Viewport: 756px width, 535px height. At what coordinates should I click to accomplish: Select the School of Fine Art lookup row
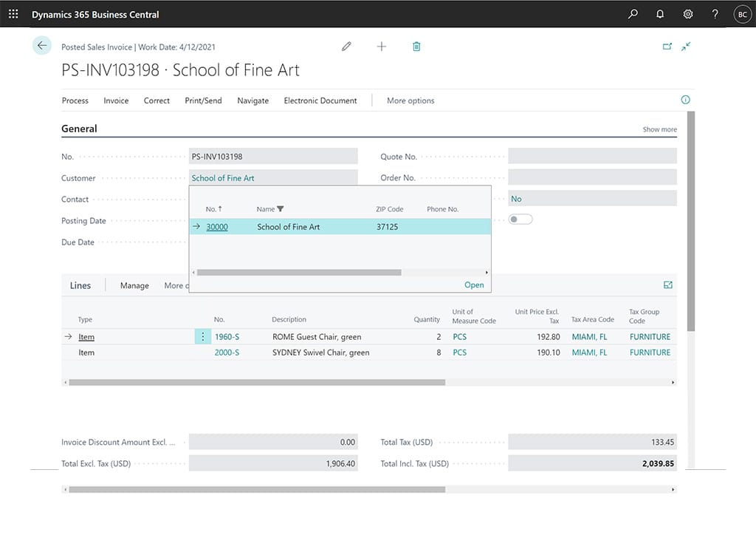340,227
